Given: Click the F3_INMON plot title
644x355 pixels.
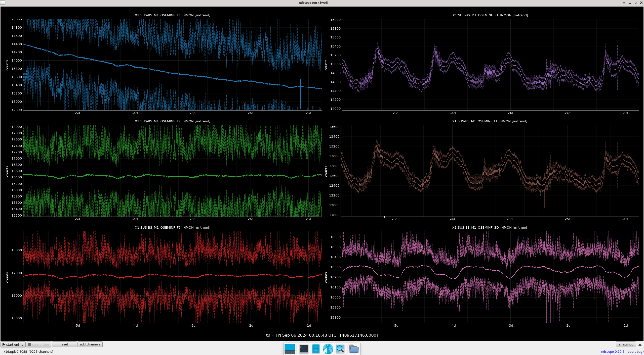Looking at the screenshot, I should click(173, 227).
